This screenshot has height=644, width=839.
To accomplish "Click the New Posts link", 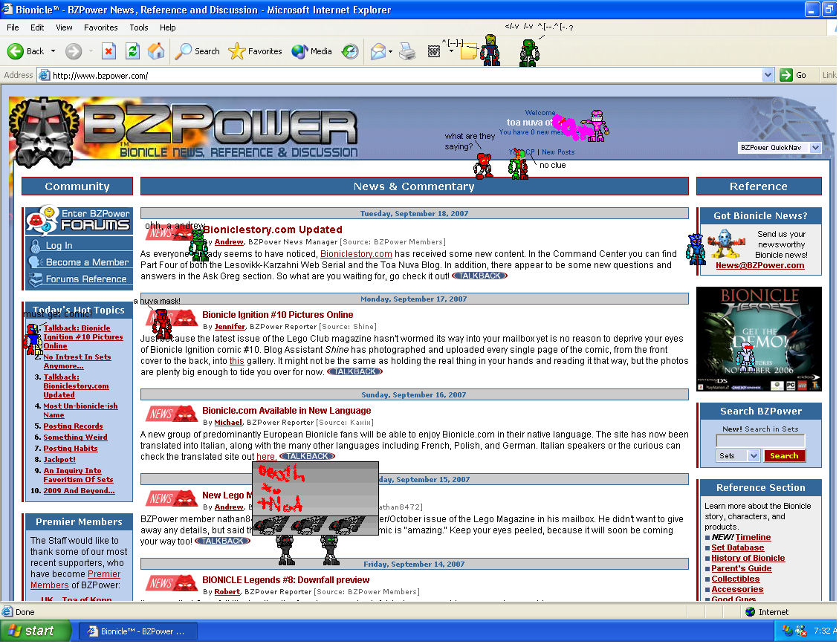I will click(558, 152).
